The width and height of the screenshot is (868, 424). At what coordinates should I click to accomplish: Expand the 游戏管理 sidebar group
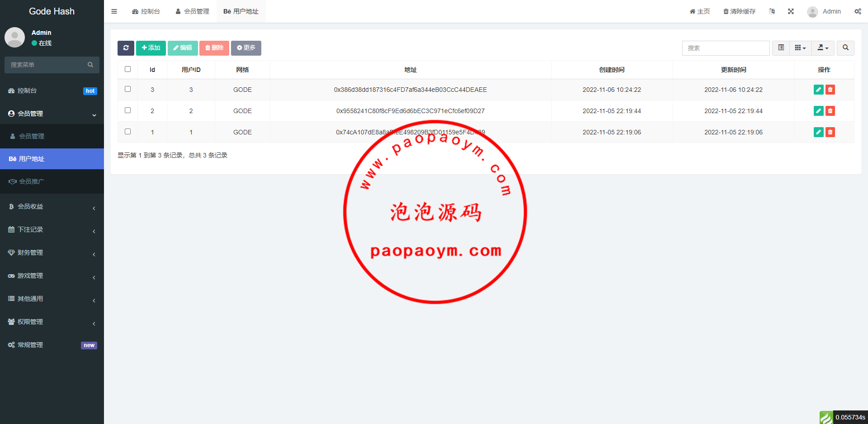coord(52,276)
